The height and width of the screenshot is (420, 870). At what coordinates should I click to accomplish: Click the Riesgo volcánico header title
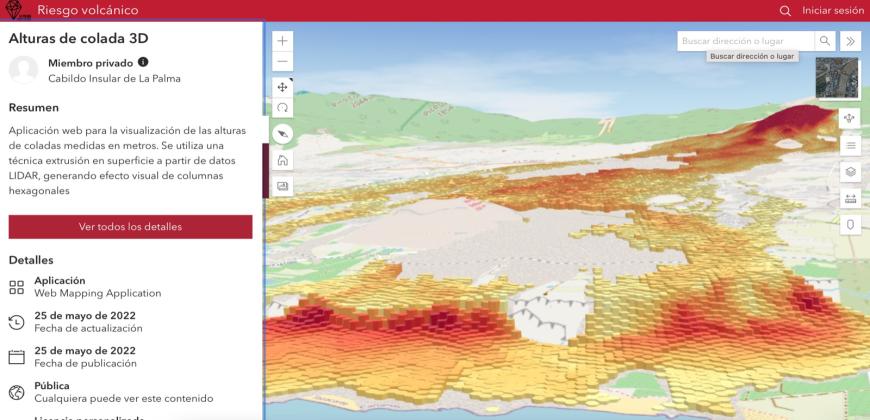[88, 10]
